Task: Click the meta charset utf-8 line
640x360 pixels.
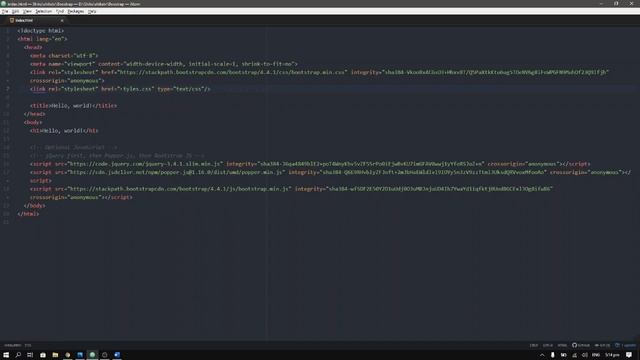Action: [64, 56]
